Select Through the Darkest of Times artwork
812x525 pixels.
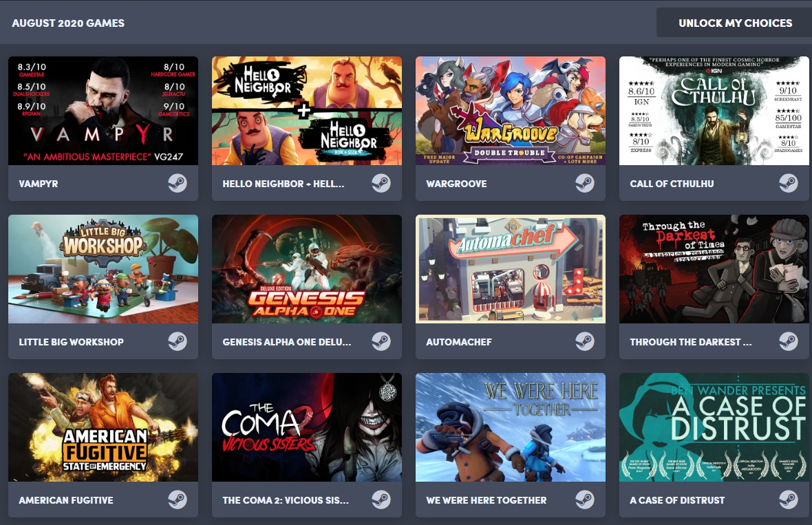point(714,269)
